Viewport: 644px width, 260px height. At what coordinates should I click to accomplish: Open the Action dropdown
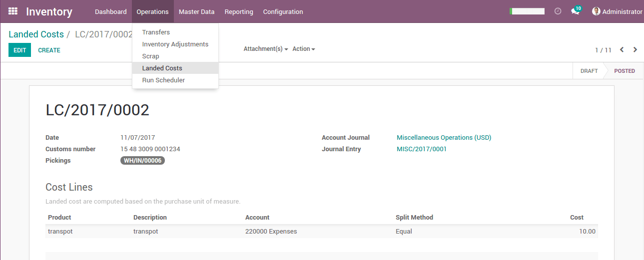click(303, 49)
